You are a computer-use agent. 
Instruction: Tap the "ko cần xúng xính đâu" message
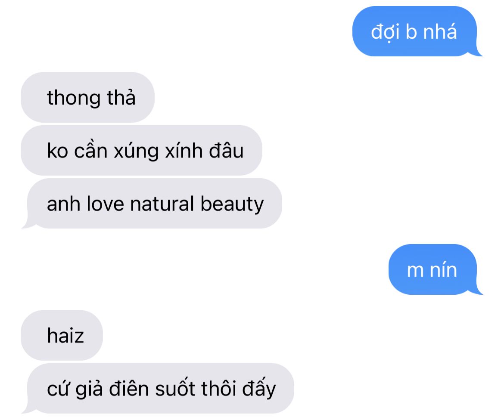[141, 150]
